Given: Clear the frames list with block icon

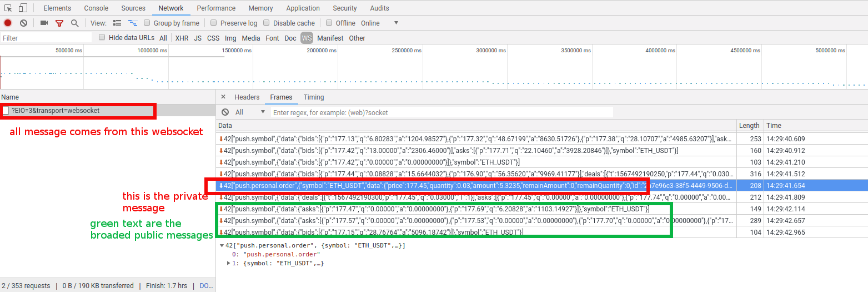Looking at the screenshot, I should (x=225, y=112).
